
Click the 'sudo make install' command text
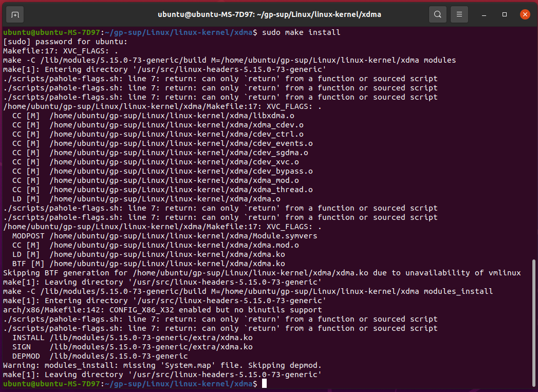click(301, 32)
